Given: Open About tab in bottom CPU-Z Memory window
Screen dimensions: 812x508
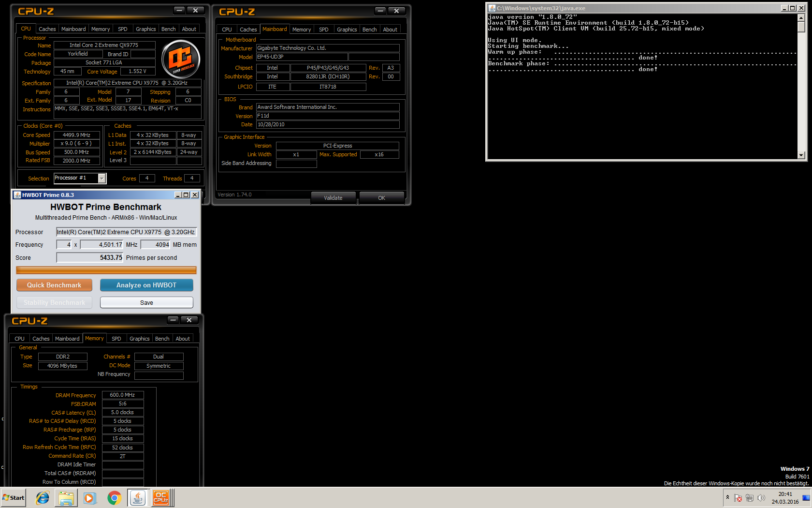Looking at the screenshot, I should (183, 339).
